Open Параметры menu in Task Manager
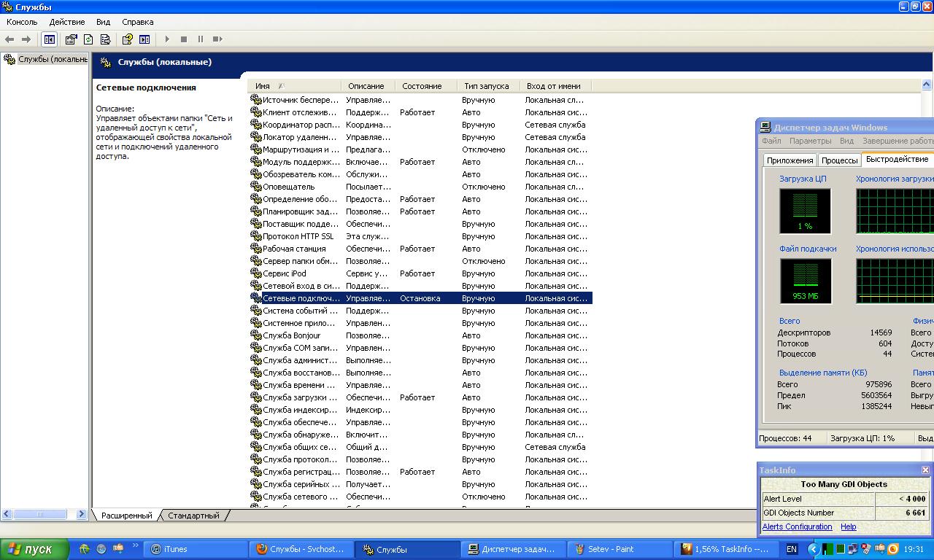Viewport: 934px width, 560px height. (811, 141)
